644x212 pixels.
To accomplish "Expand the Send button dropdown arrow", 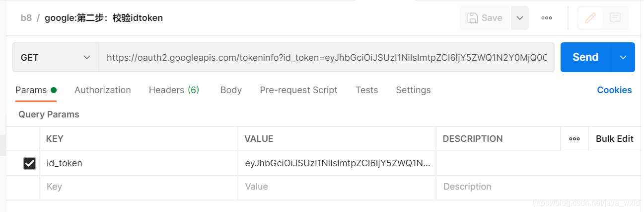I will (623, 57).
